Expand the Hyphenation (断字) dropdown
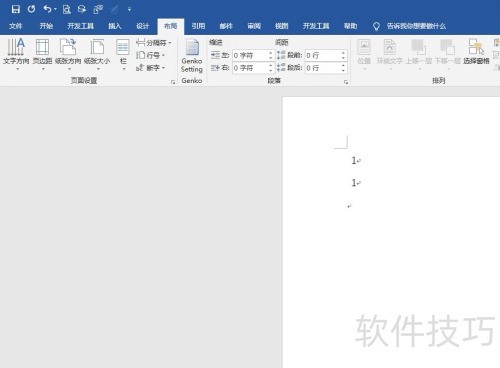500x368 pixels. pos(151,68)
